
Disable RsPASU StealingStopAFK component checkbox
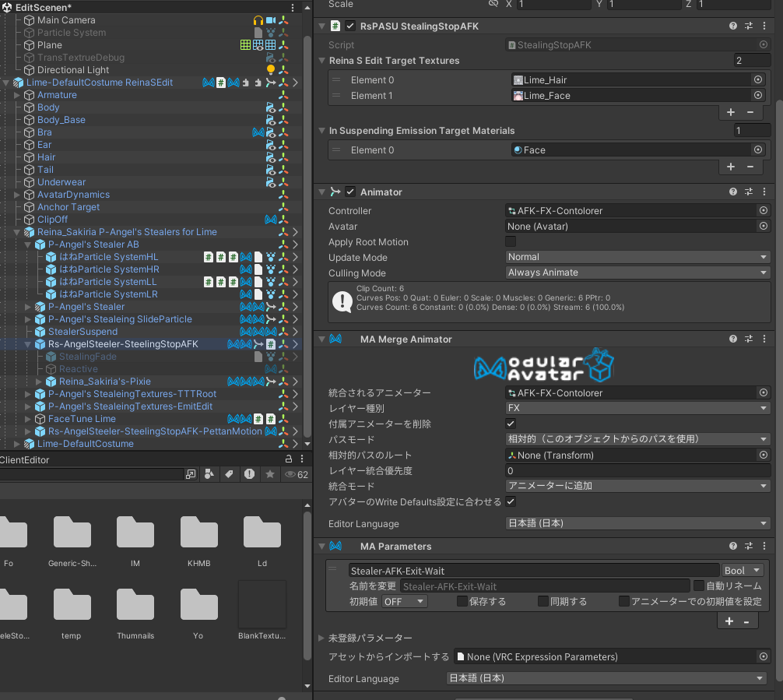(x=350, y=26)
